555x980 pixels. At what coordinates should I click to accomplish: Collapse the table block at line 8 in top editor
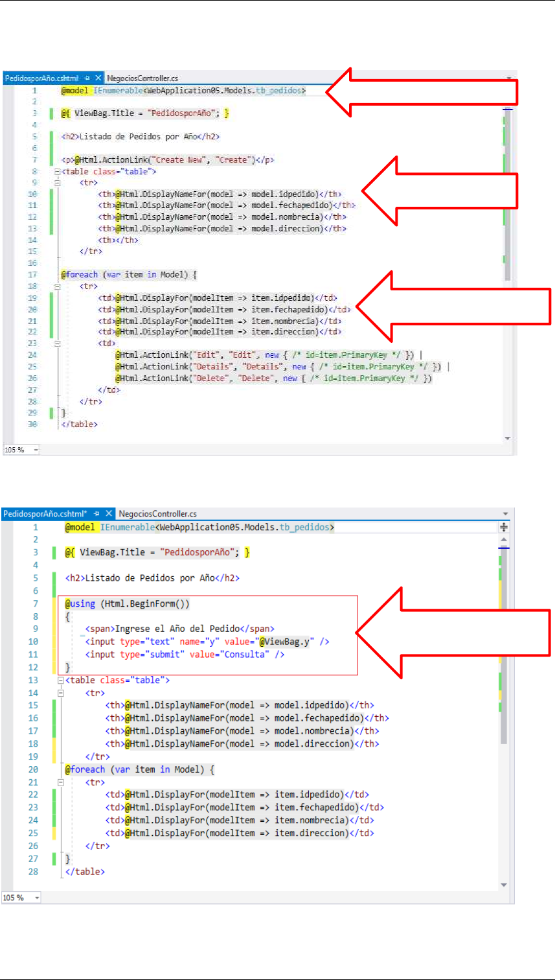[57, 172]
